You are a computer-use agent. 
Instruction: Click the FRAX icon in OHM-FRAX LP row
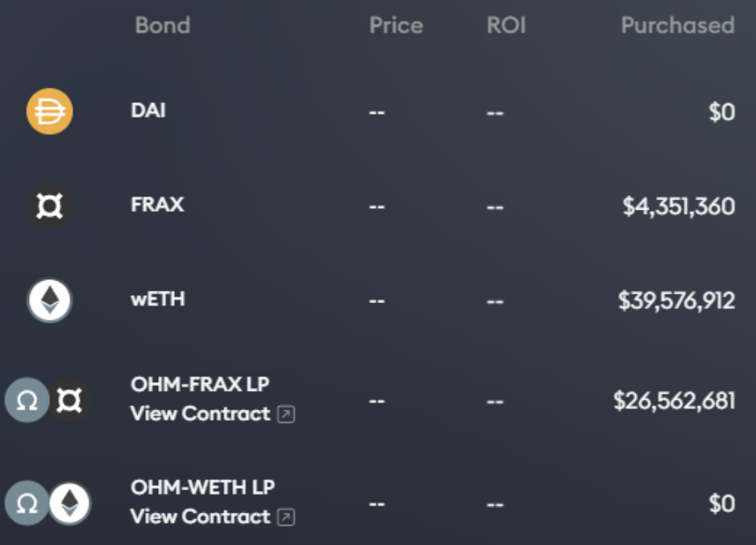click(69, 401)
